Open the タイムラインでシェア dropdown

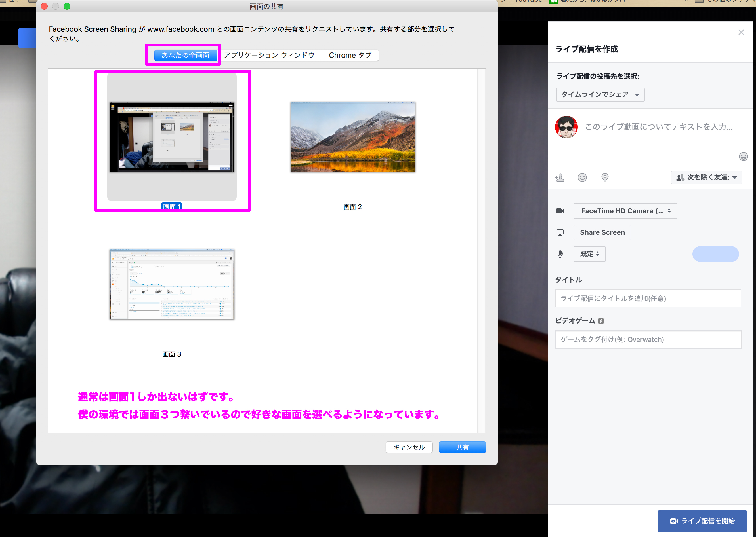[x=600, y=95]
